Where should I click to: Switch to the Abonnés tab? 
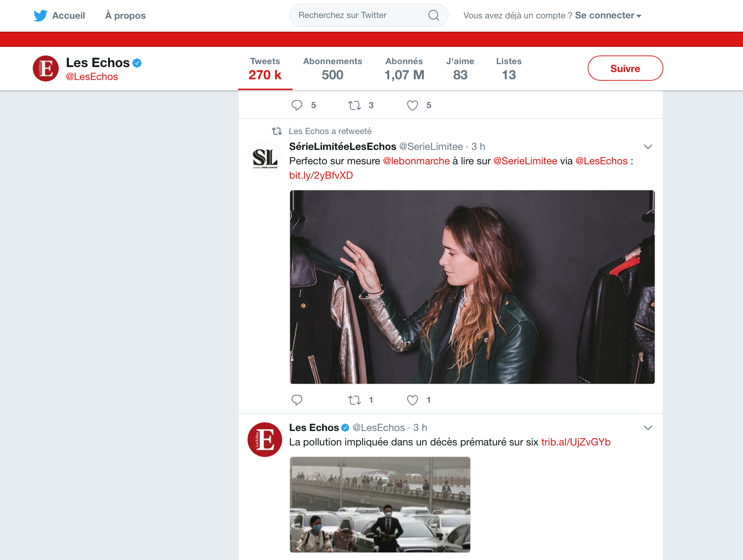click(x=404, y=68)
